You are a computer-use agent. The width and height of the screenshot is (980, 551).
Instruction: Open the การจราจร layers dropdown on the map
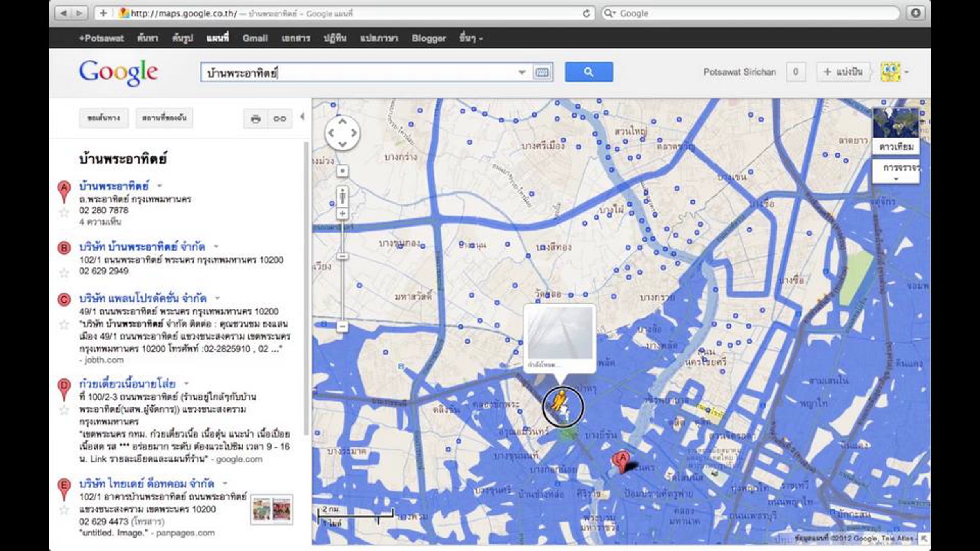(x=896, y=171)
